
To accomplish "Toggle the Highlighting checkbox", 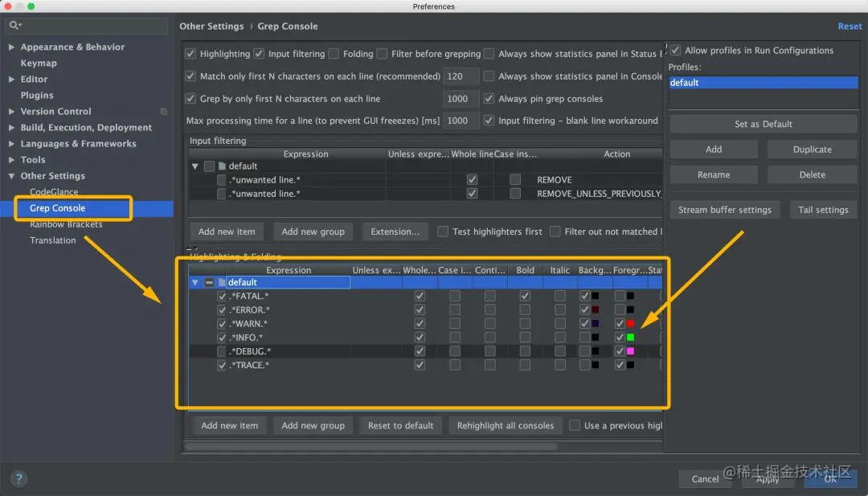I will (190, 54).
